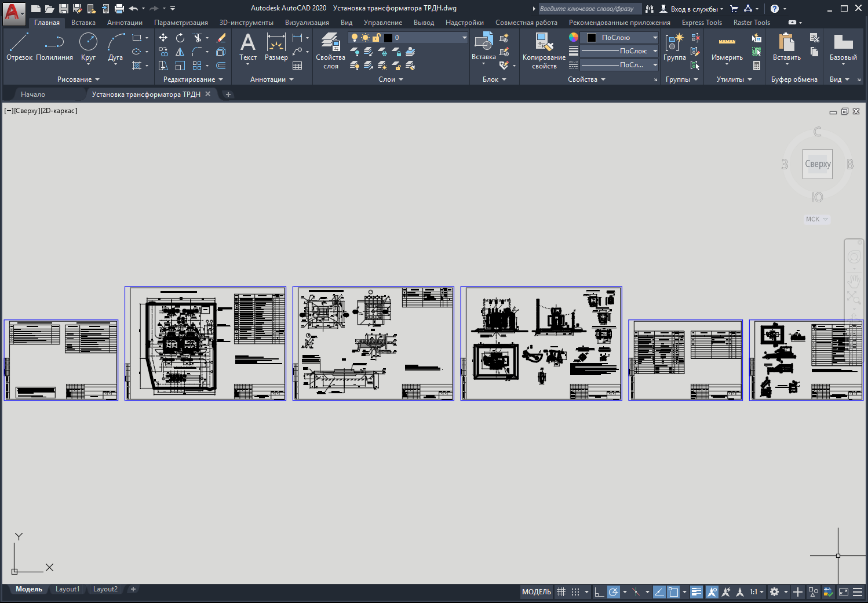This screenshot has width=868, height=603.
Task: Click the Rotate tool icon
Action: tap(180, 38)
